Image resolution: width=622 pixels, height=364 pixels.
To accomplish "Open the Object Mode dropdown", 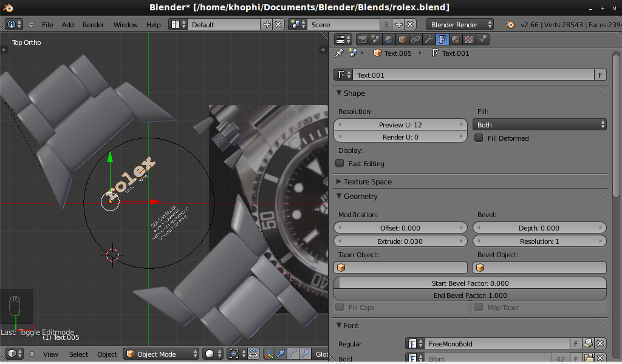I will [161, 354].
